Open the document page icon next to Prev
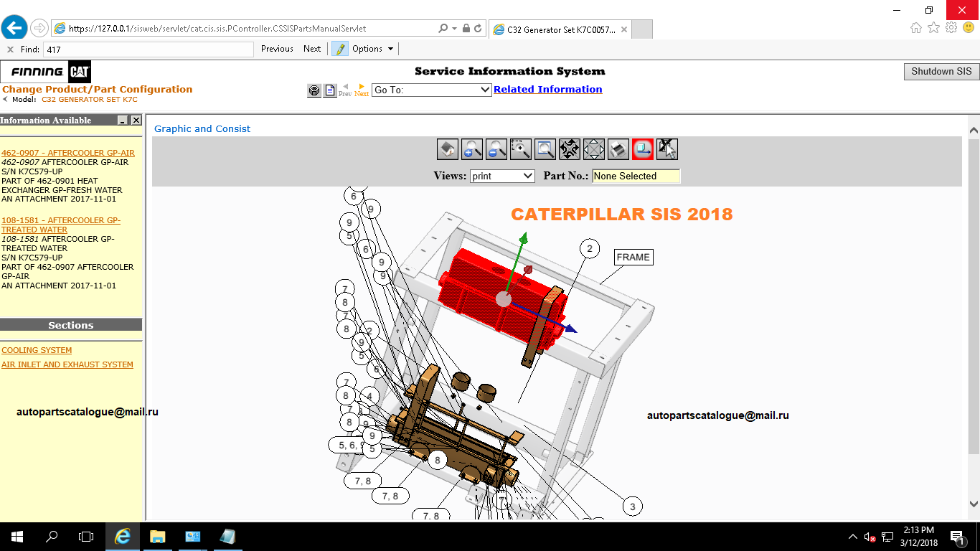 point(330,90)
